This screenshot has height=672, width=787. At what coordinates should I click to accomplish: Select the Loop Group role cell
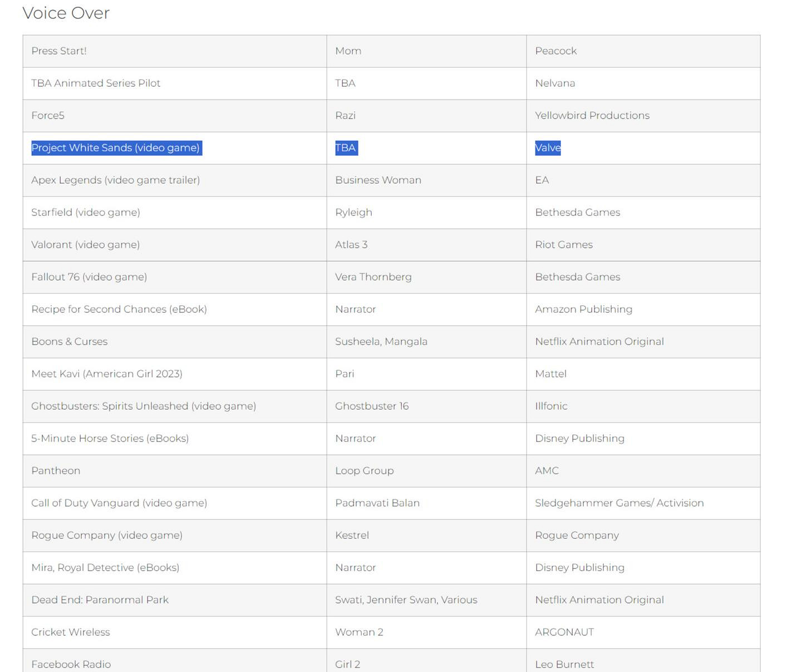pyautogui.click(x=364, y=470)
